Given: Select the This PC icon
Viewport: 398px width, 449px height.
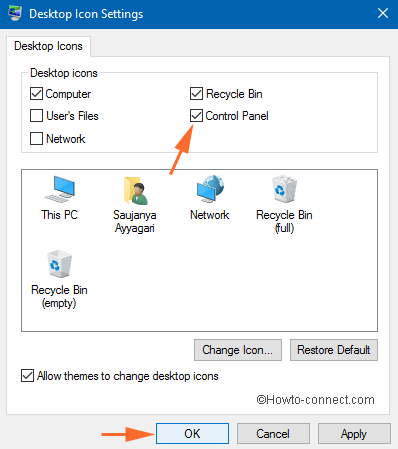Looking at the screenshot, I should click(60, 198).
